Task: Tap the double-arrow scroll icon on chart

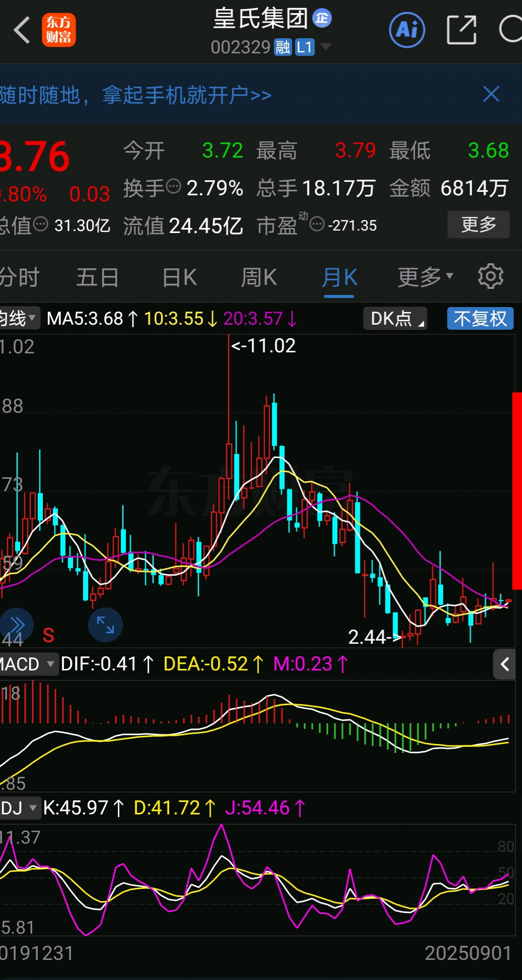Action: (17, 625)
